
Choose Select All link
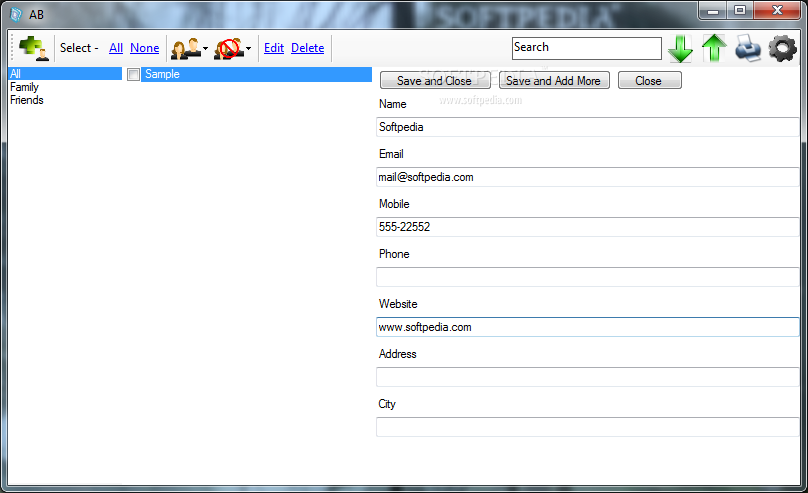coord(116,48)
